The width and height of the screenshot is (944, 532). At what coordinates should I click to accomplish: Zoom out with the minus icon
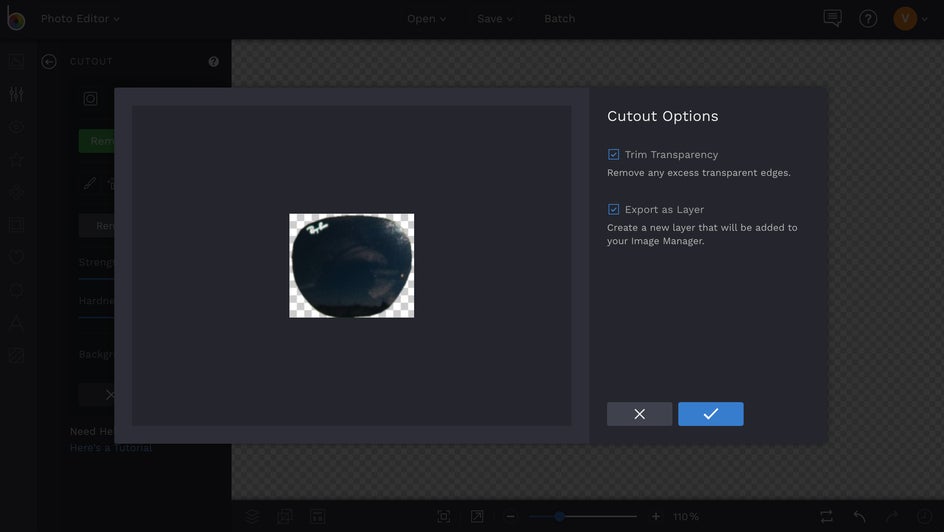click(x=511, y=516)
